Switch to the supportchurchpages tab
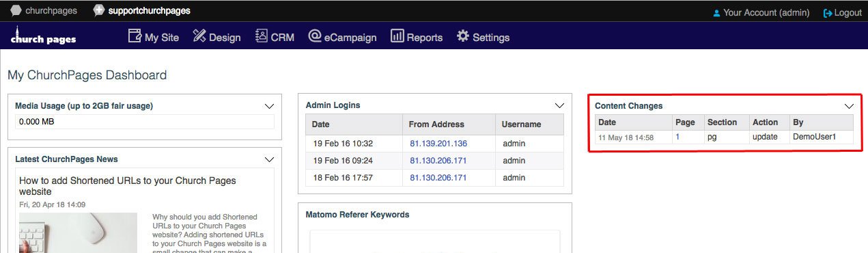This screenshot has height=253, width=868. coord(142,10)
